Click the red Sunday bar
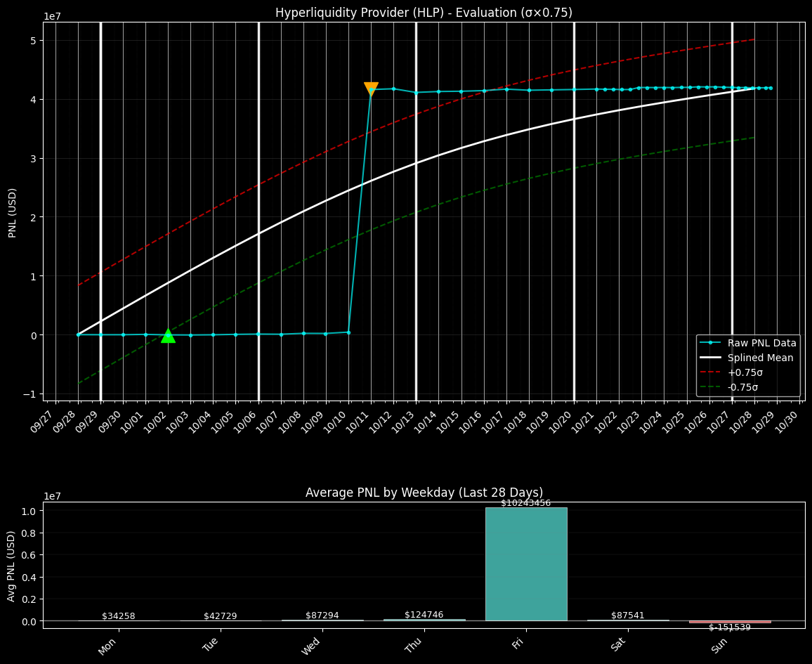 click(729, 622)
